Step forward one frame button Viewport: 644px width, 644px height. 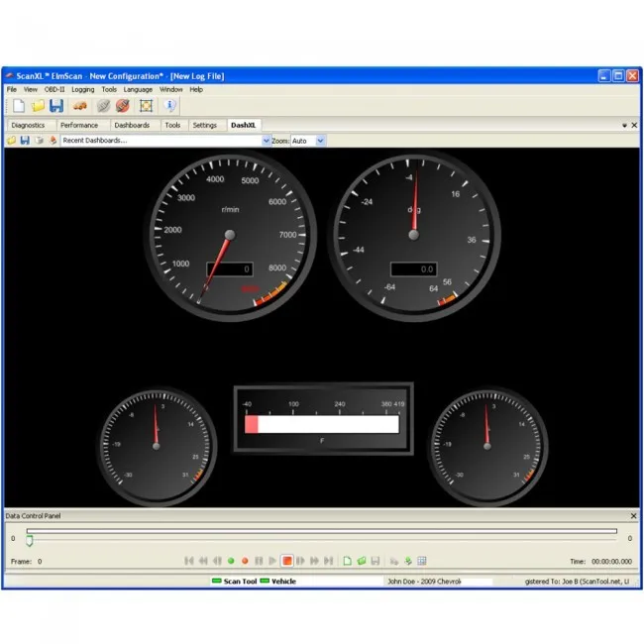coord(300,561)
